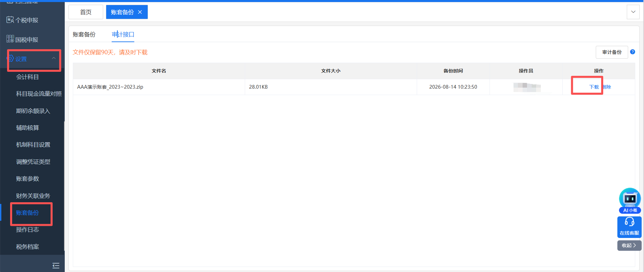Click file name AAA演示账套_2023~2023.zip
Screen dimensions: 644x272
[110, 87]
